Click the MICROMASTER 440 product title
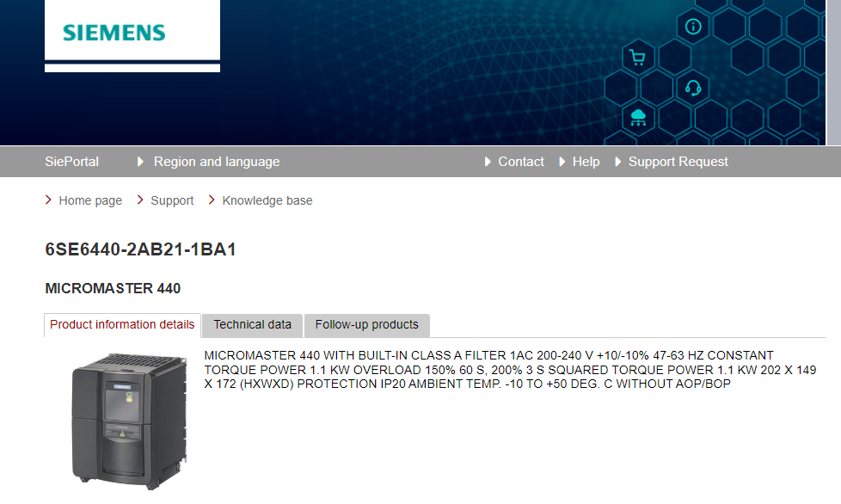 [x=113, y=289]
